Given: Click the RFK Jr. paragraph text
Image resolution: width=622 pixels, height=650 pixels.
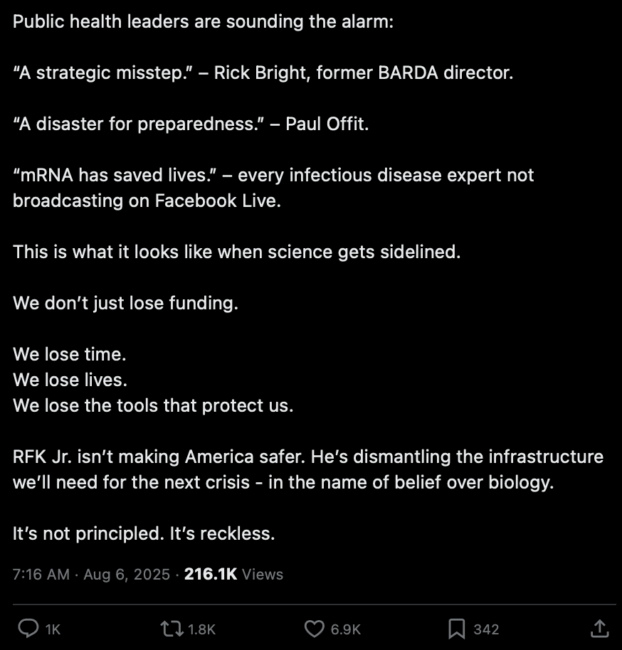Looking at the screenshot, I should click(x=308, y=470).
